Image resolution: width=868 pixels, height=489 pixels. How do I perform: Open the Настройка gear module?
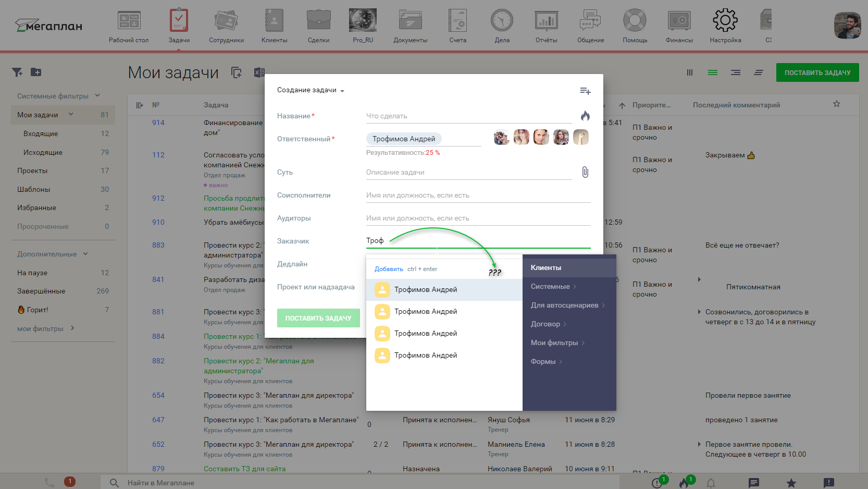tap(725, 26)
